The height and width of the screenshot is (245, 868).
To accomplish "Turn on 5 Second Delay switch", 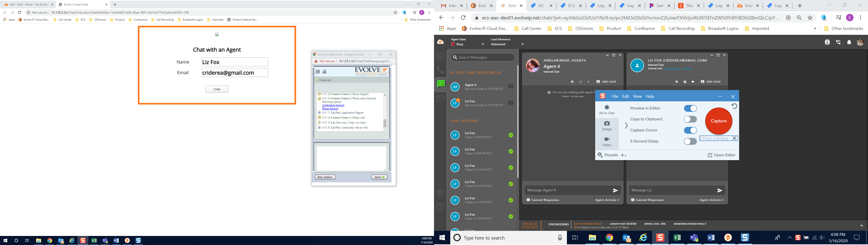I will [690, 142].
